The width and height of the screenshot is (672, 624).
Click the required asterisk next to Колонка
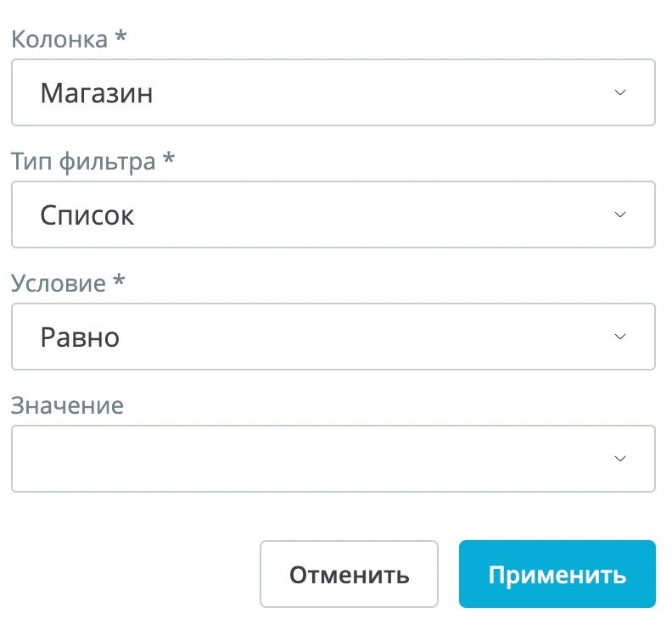coord(120,38)
